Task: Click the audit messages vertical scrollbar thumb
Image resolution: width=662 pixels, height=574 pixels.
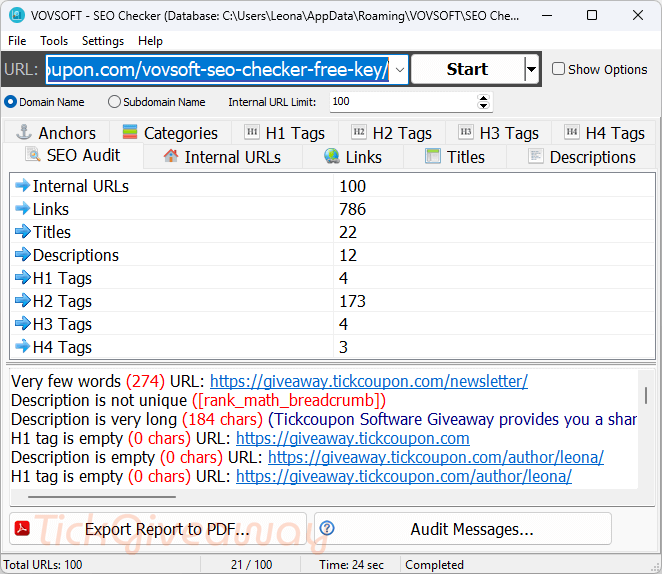Action: pos(646,395)
